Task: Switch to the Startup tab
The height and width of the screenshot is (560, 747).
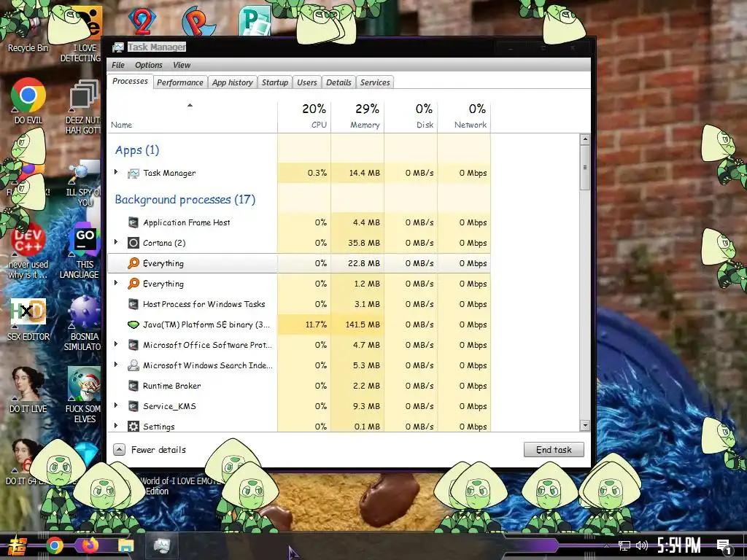Action: pyautogui.click(x=275, y=82)
